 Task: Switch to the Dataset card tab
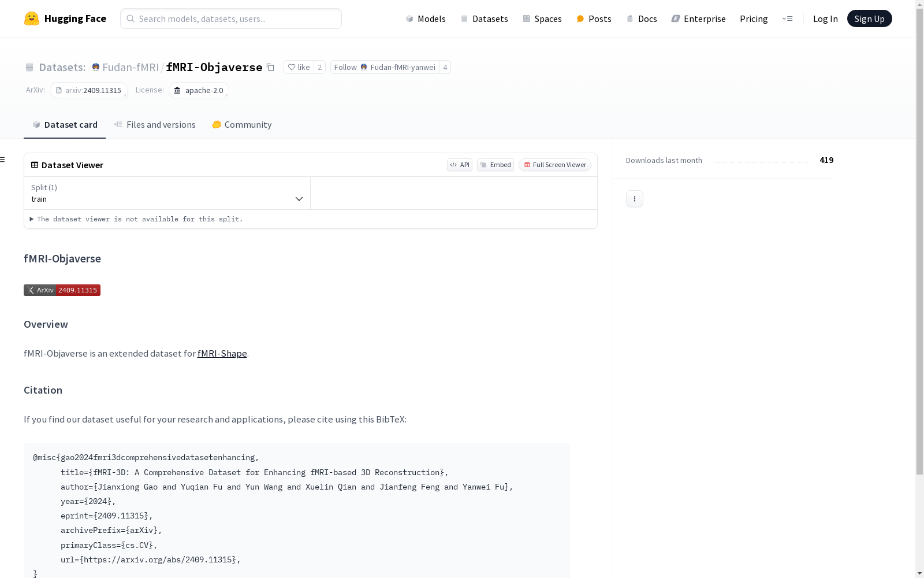[x=65, y=125]
